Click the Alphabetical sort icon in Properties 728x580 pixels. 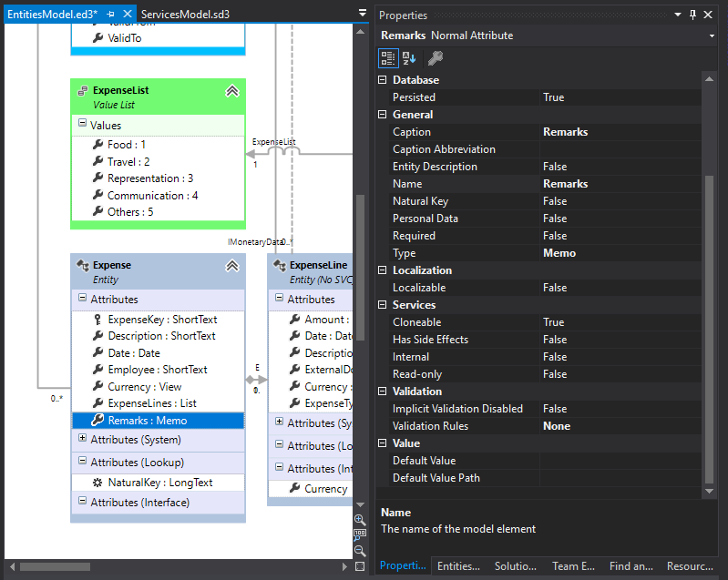tap(409, 58)
